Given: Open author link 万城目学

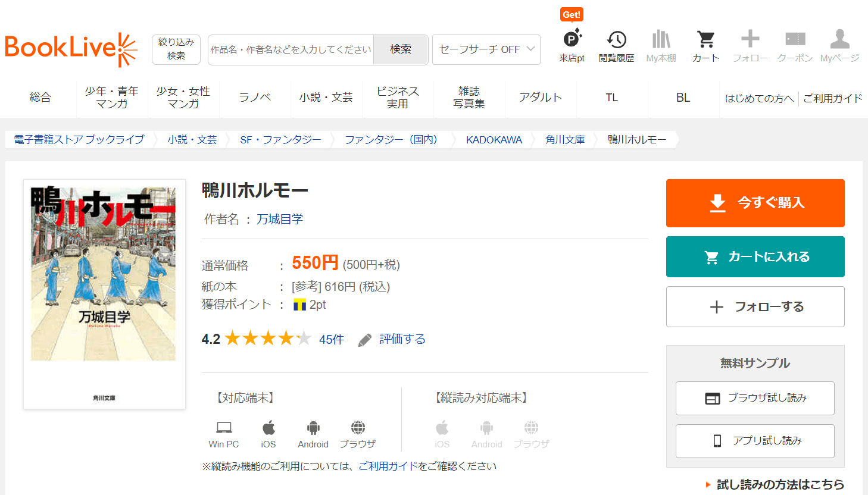Looking at the screenshot, I should [280, 220].
